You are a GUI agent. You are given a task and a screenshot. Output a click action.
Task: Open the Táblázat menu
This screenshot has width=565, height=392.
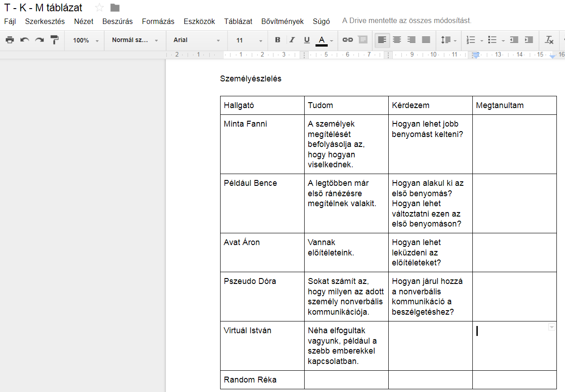[x=238, y=21]
